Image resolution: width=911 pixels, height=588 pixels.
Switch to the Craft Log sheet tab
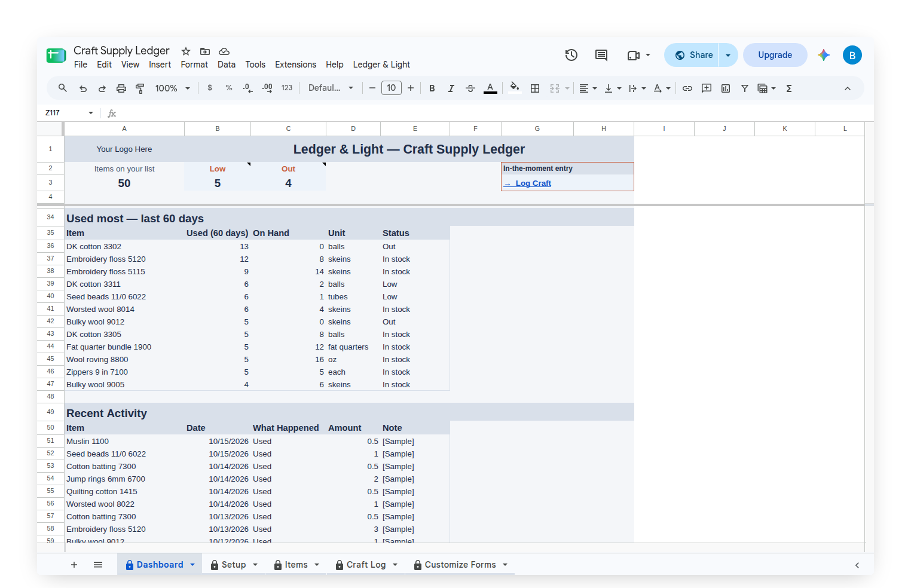[366, 565]
